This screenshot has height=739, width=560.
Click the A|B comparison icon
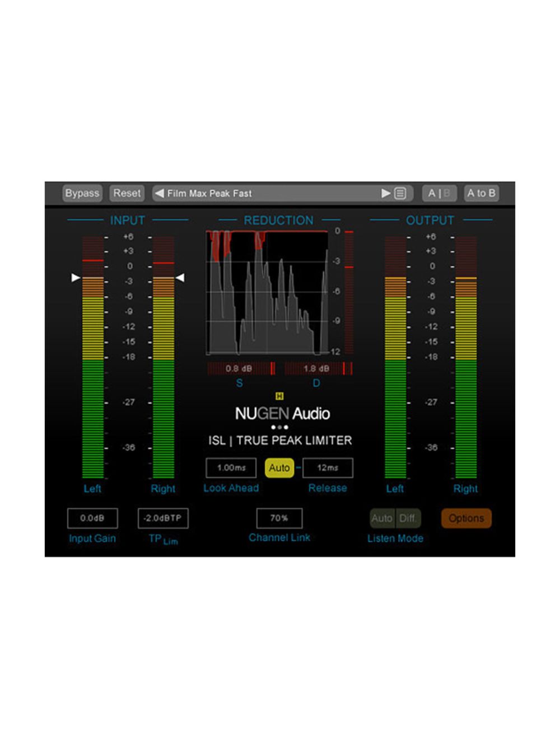(440, 193)
